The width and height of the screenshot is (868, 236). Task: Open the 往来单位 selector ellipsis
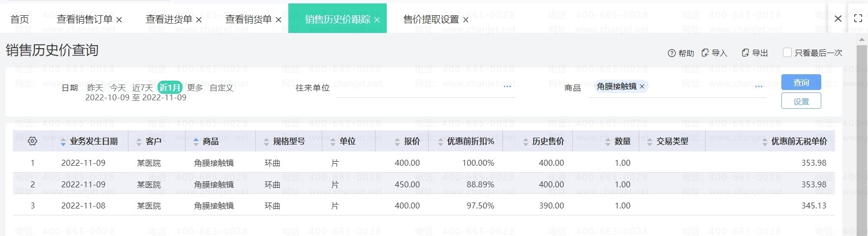coord(507,87)
